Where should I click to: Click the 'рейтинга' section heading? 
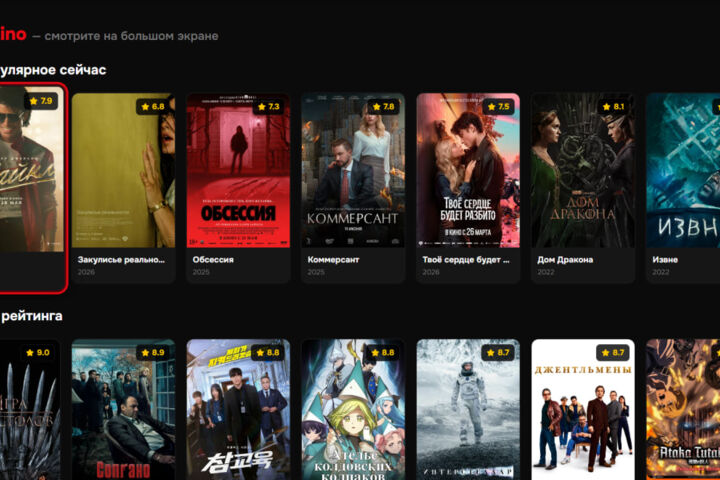tap(31, 316)
